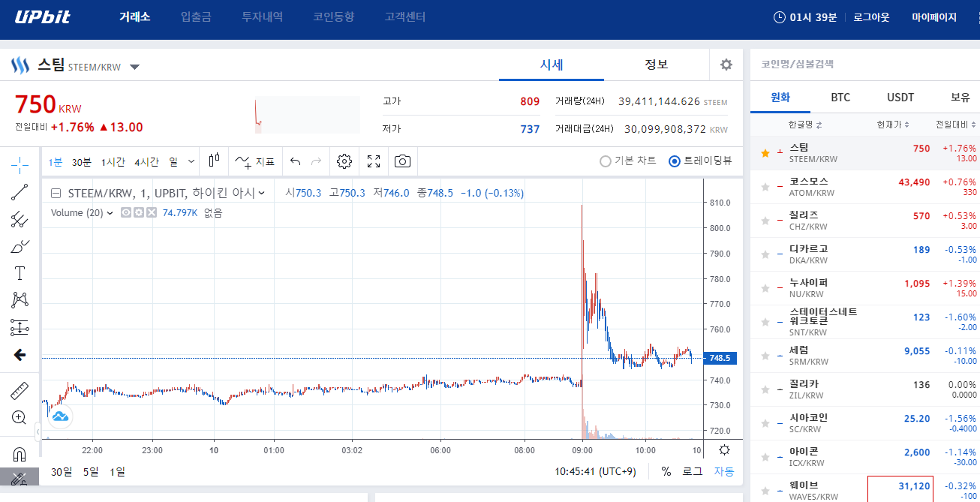Set interval to 30분
Screen dimensions: 980x502
coord(82,161)
